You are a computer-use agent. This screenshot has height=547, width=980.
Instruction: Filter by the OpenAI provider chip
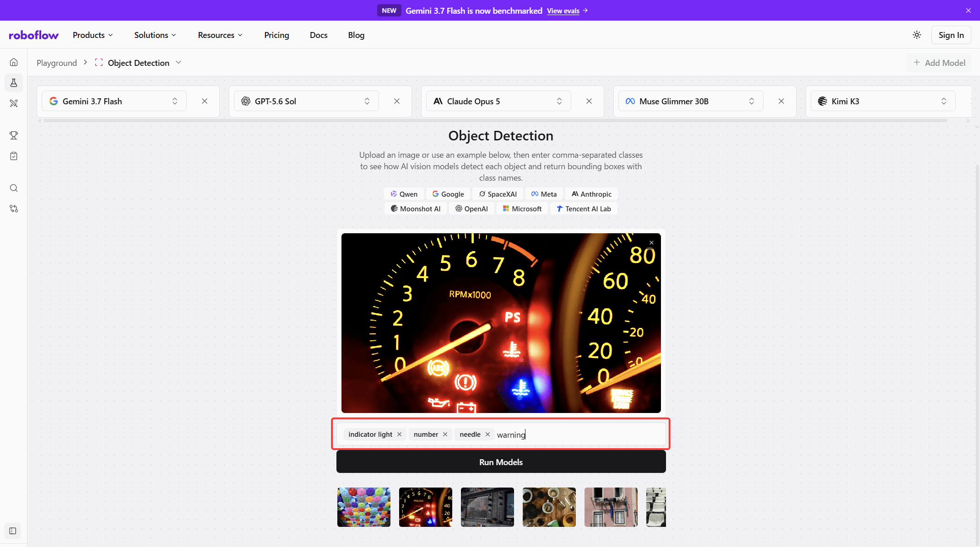click(471, 209)
